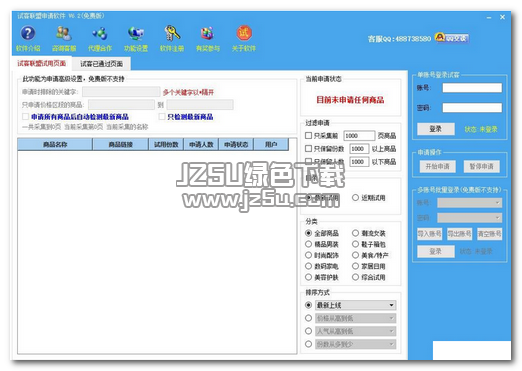The width and height of the screenshot is (522, 371).
Task: Click the 导出账号 button
Action: (459, 234)
